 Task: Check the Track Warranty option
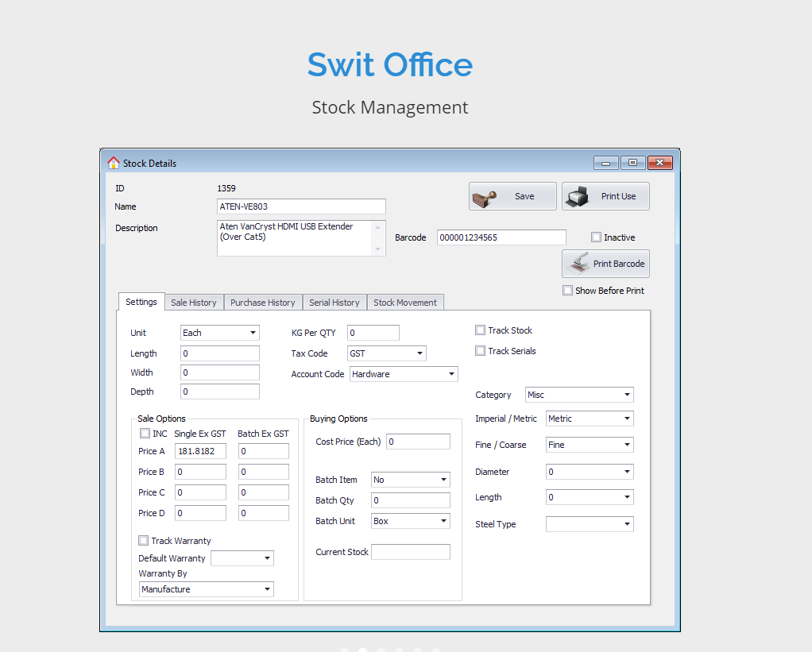(x=144, y=541)
